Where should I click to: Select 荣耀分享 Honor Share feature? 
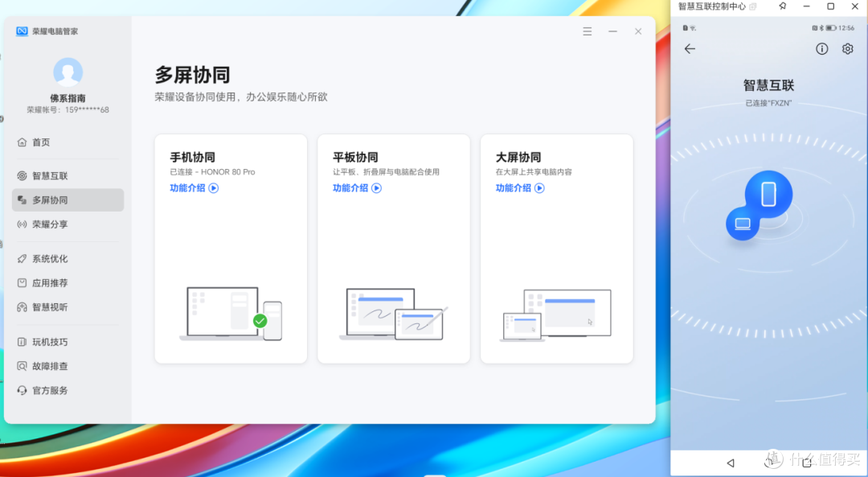point(48,224)
